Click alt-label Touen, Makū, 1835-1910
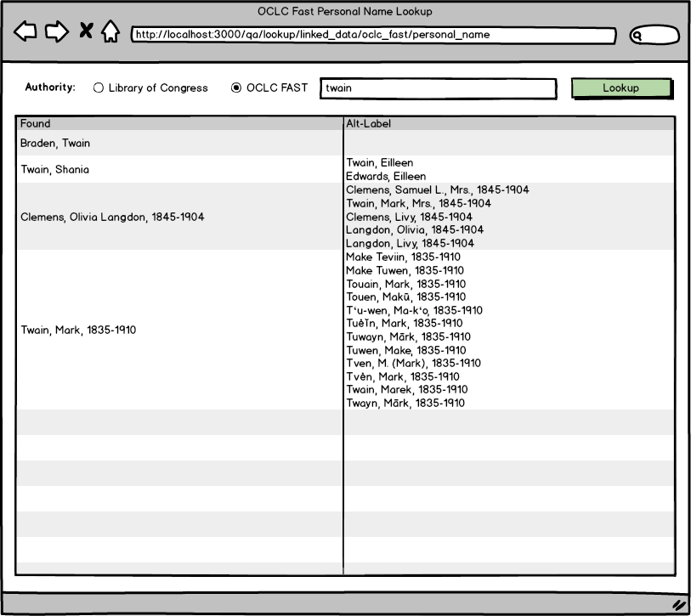The height and width of the screenshot is (616, 691). 406,297
